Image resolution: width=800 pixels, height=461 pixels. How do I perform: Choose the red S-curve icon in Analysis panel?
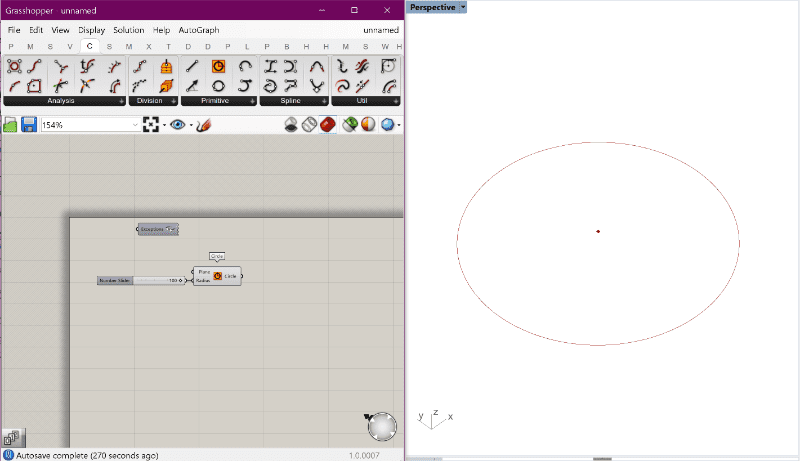click(34, 66)
